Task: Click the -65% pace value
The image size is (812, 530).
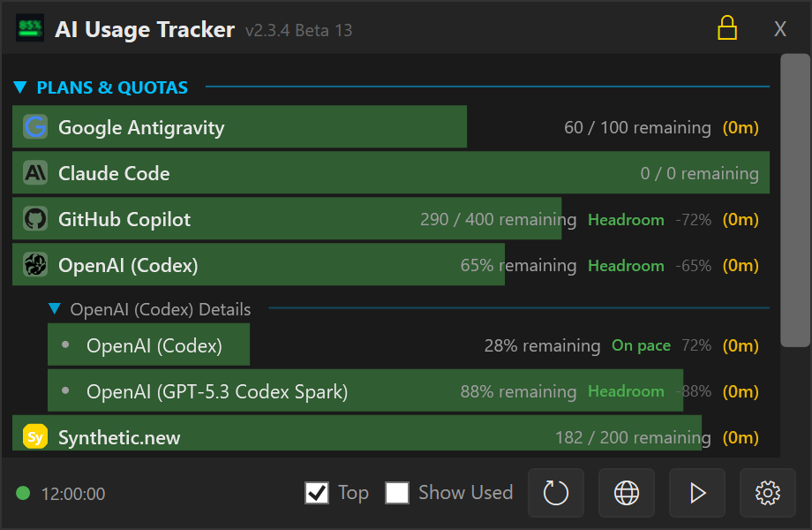Action: tap(694, 266)
